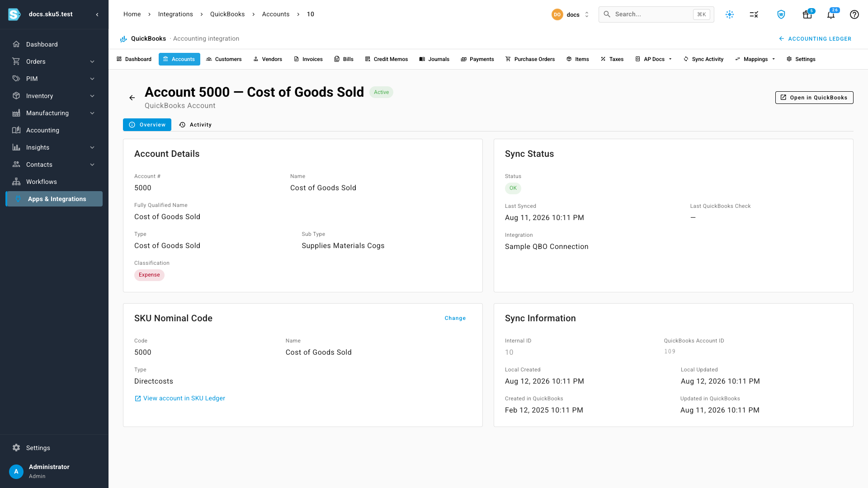
Task: Switch to the Customers tab
Action: coord(224,59)
